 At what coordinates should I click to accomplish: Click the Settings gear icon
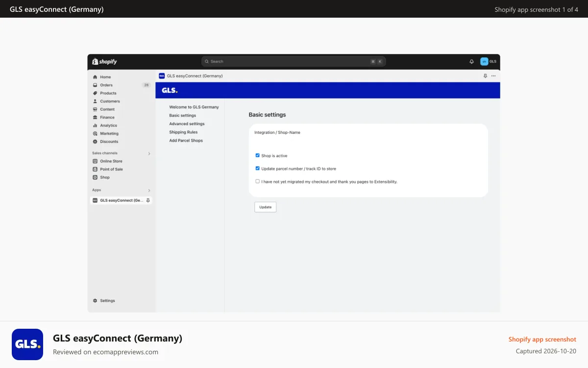(95, 301)
